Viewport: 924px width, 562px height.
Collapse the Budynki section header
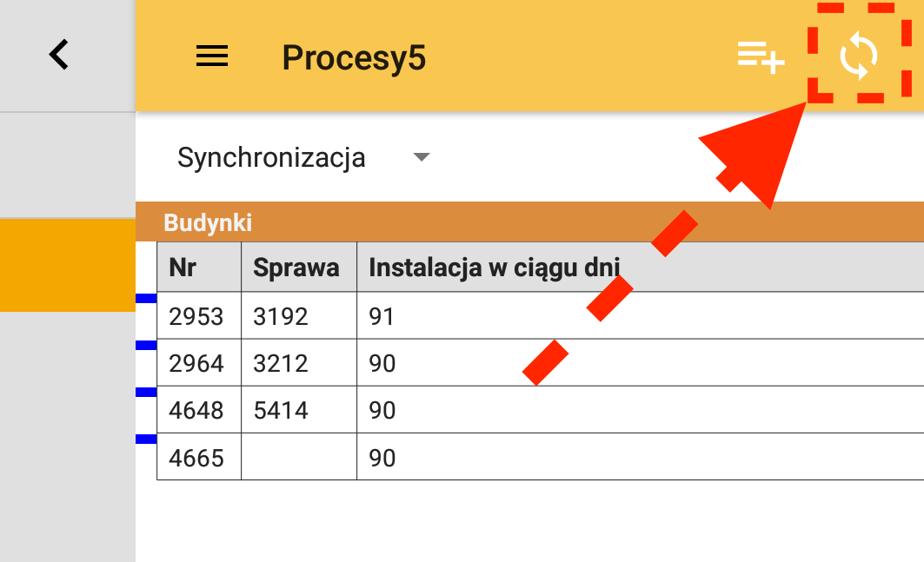coord(208,223)
